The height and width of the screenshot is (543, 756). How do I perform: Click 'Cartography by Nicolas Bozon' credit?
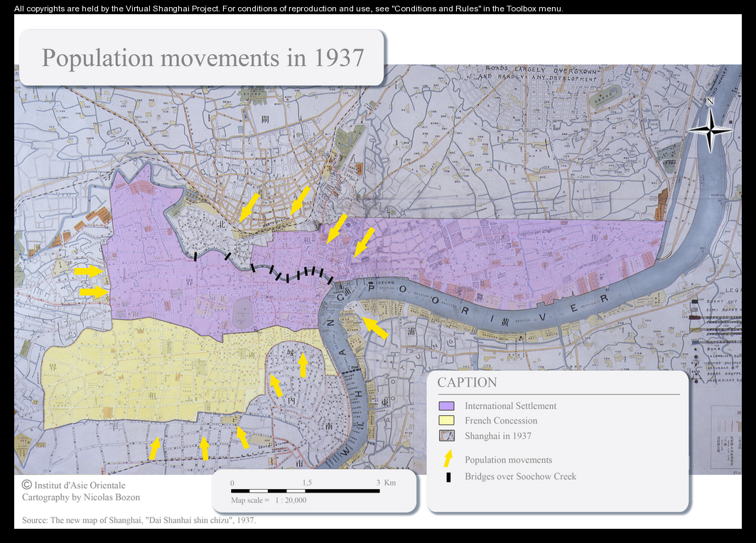tap(81, 498)
